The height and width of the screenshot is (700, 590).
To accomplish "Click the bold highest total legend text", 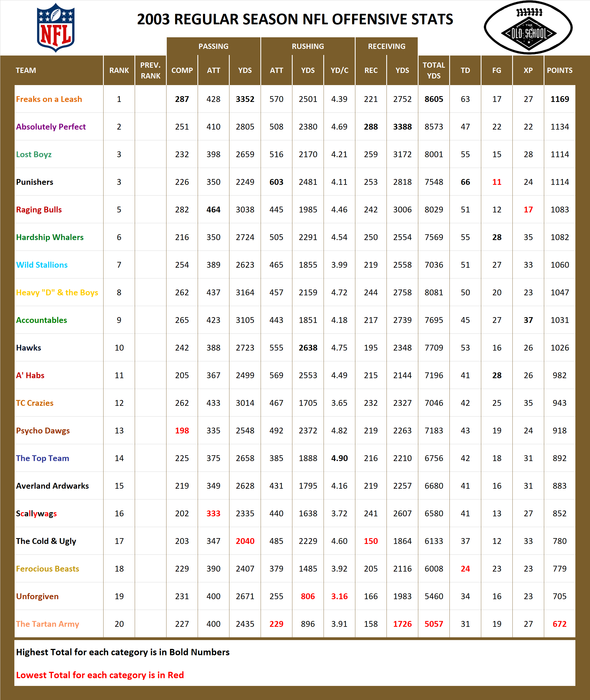I will [122, 652].
